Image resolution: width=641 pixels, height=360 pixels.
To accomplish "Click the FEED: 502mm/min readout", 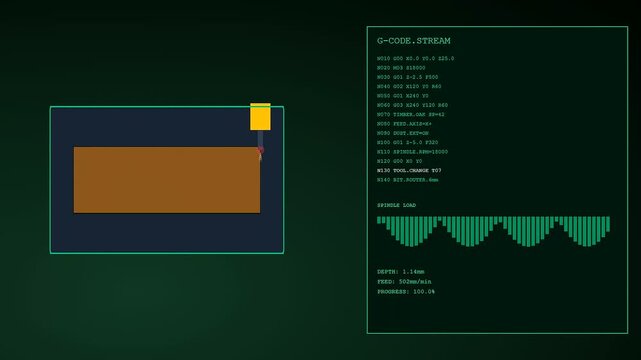I will coord(404,282).
